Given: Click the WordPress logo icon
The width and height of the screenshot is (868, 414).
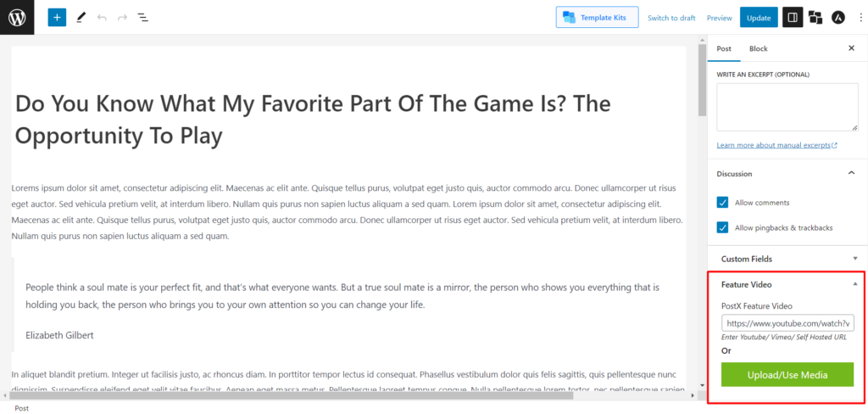Looking at the screenshot, I should (17, 17).
